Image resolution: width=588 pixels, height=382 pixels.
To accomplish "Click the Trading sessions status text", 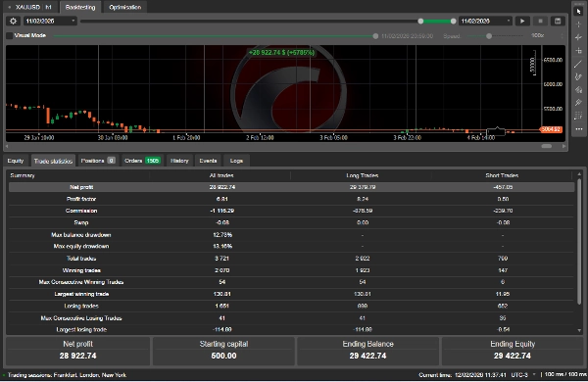I will [x=67, y=375].
